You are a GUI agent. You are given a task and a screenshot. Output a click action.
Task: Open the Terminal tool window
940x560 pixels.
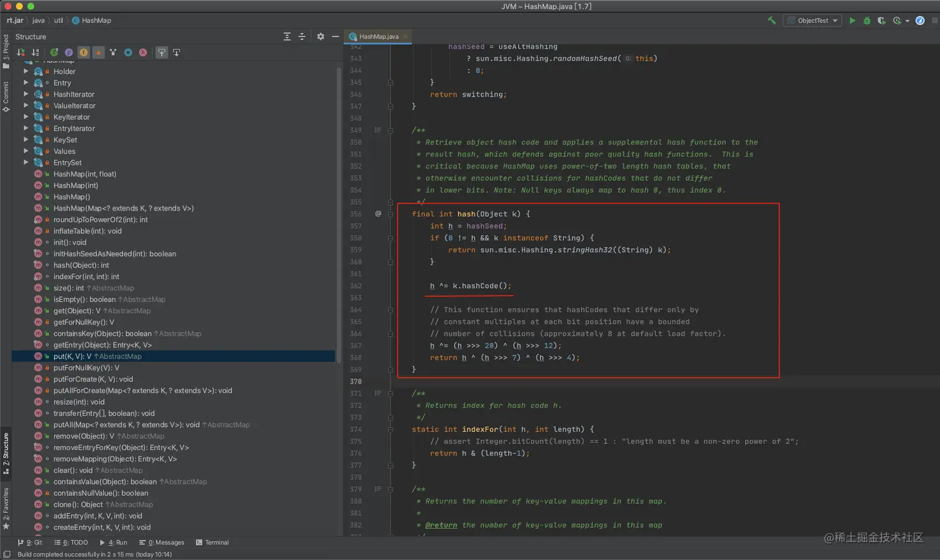(x=213, y=543)
